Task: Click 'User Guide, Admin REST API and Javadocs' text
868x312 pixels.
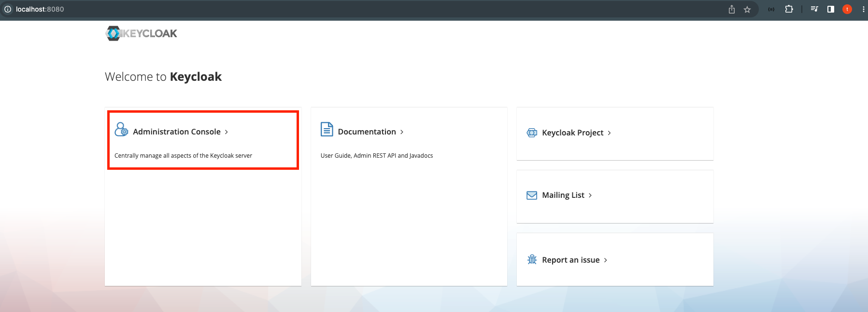Action: click(377, 156)
